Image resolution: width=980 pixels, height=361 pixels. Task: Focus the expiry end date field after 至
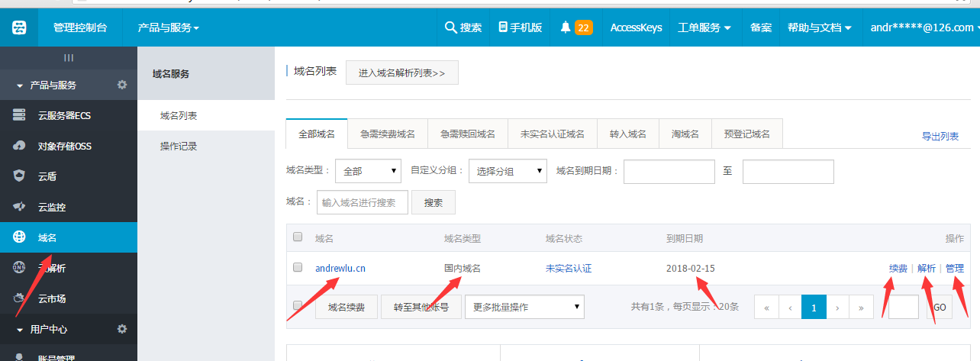[788, 172]
